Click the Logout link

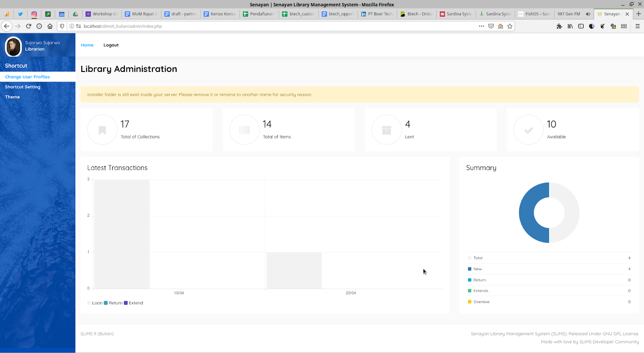[111, 45]
